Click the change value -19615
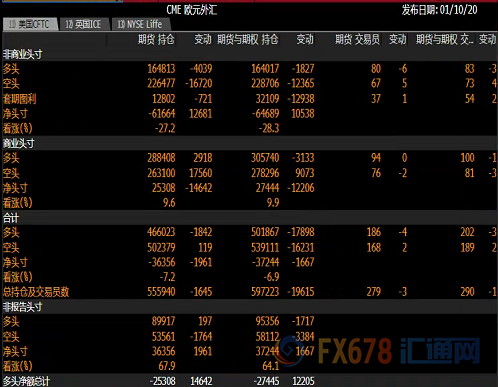498x387 pixels. pos(301,292)
